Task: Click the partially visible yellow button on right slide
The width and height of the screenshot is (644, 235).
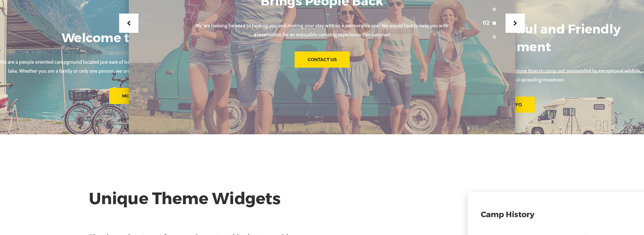Action: (x=525, y=105)
